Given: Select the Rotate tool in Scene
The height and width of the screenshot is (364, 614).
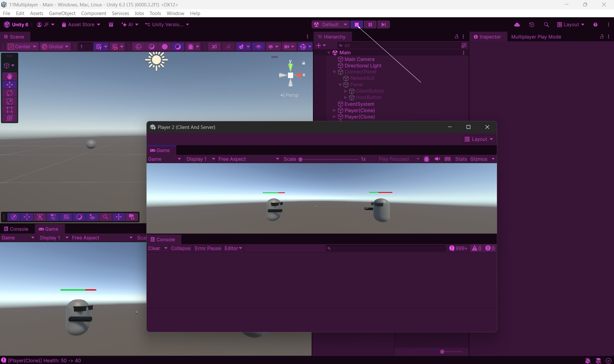Looking at the screenshot, I should point(10,93).
